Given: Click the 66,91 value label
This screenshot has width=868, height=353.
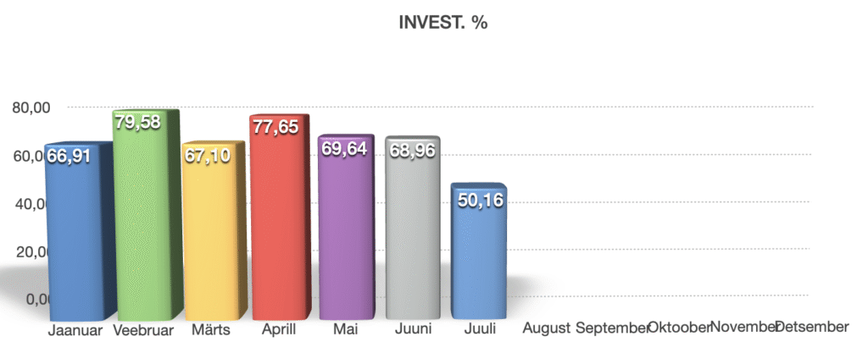Looking at the screenshot, I should click(68, 157).
